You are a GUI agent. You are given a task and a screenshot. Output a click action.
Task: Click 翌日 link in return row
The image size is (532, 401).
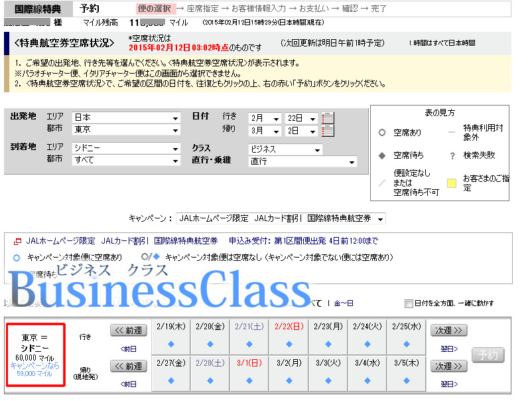449,384
